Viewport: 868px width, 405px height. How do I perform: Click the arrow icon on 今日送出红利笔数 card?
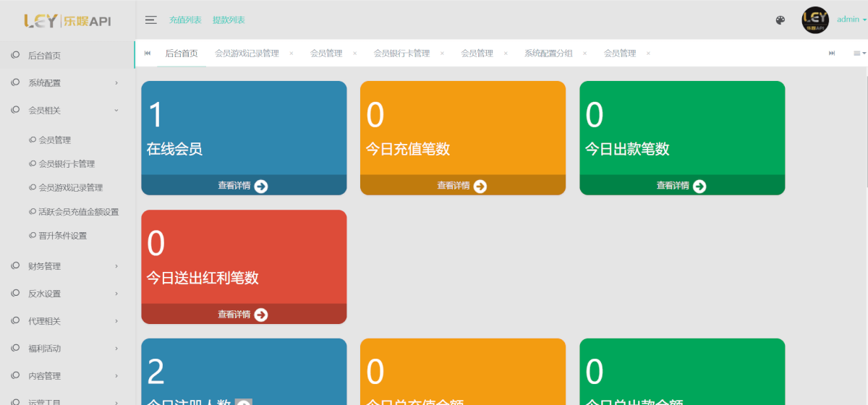(261, 315)
